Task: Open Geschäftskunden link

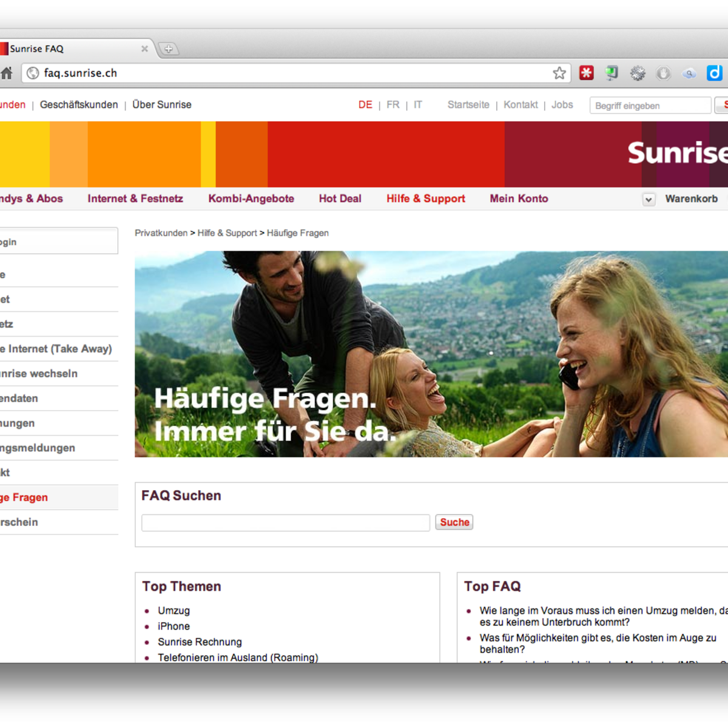Action: pyautogui.click(x=79, y=104)
